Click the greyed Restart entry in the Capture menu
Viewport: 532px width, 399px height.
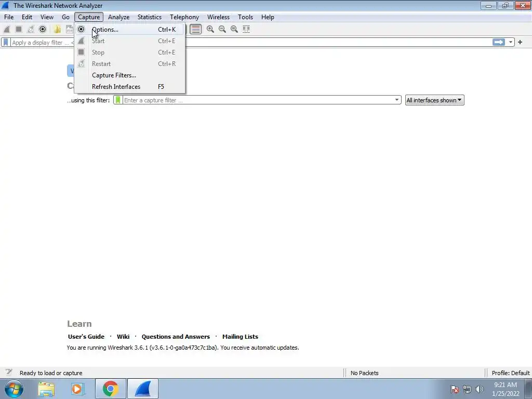coord(130,64)
